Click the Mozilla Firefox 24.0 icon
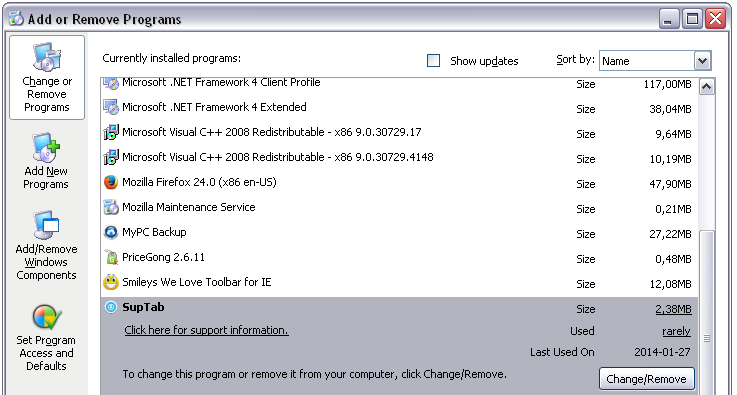This screenshot has height=395, width=737. pyautogui.click(x=111, y=182)
